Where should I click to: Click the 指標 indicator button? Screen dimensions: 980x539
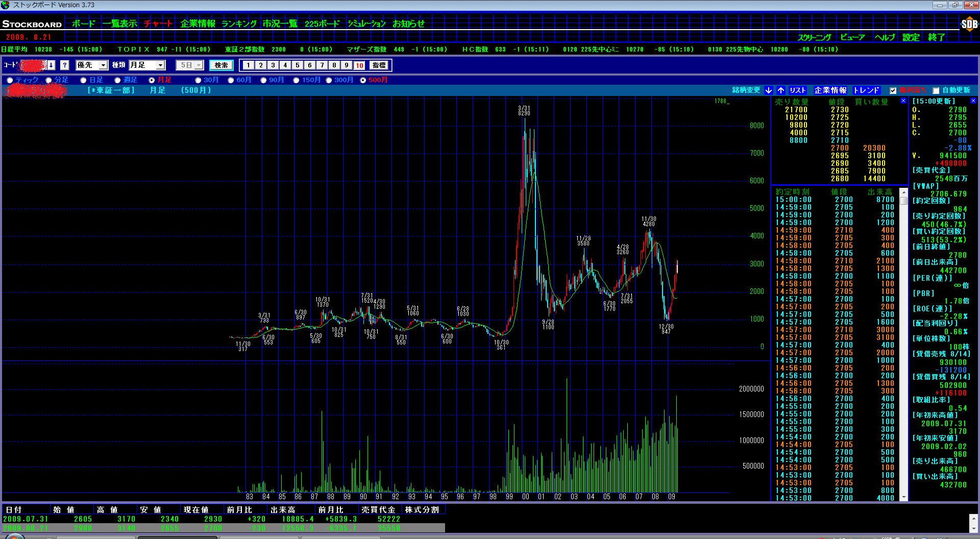point(379,65)
